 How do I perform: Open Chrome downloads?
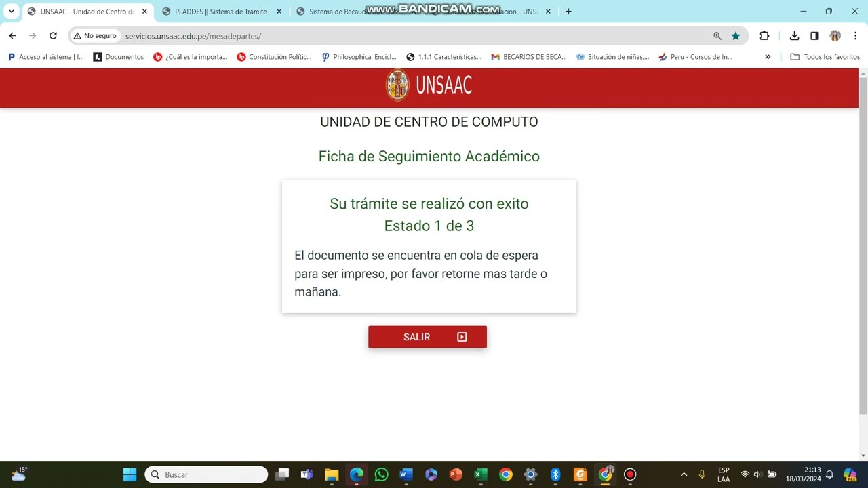pyautogui.click(x=794, y=36)
